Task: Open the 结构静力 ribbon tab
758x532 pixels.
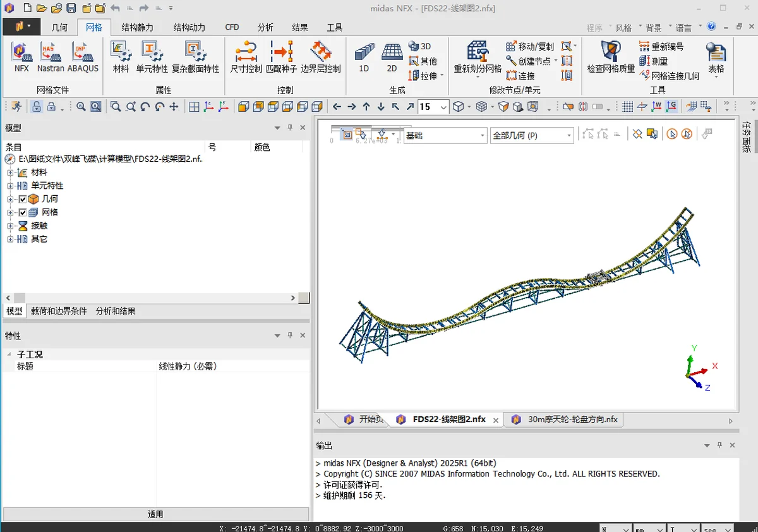Action: tap(137, 27)
